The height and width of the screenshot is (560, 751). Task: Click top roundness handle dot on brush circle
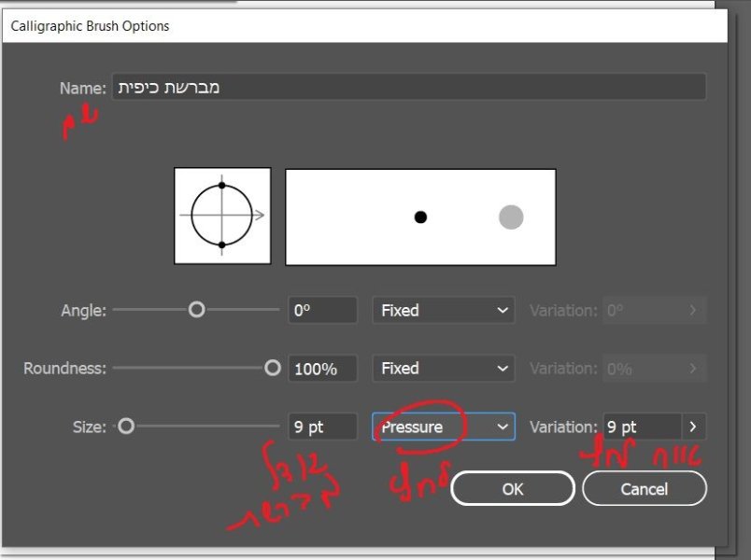221,186
